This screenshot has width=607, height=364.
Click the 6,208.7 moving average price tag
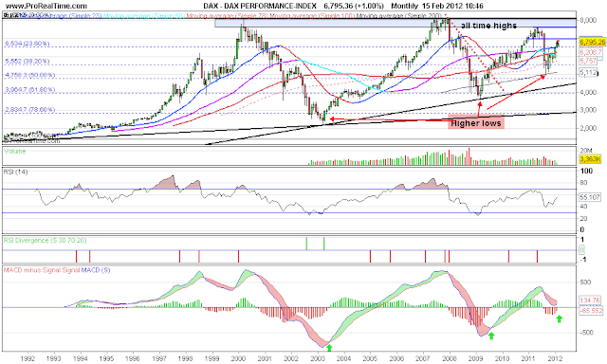click(591, 52)
